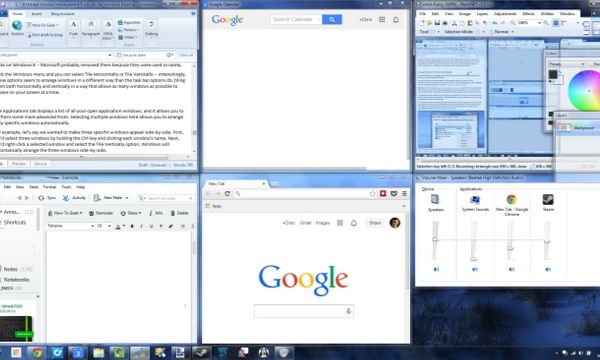The height and width of the screenshot is (360, 600).
Task: Open the apps grid icon in Google Calendar window
Action: tap(382, 19)
